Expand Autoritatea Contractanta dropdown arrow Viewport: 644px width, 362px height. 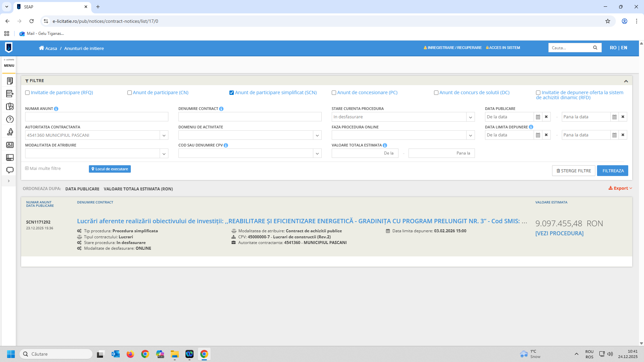pos(164,135)
